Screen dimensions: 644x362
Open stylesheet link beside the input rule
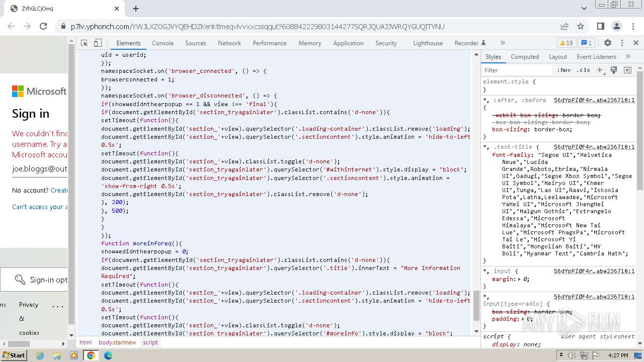(x=594, y=271)
